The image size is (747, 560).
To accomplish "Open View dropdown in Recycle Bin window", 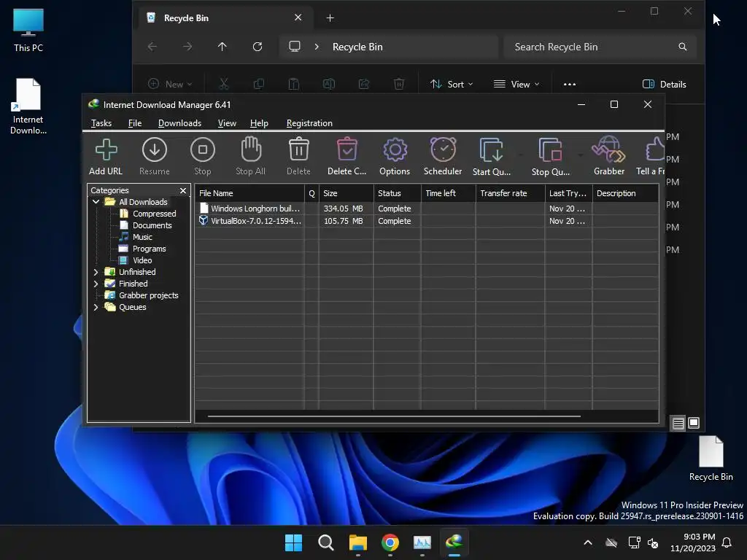I will [x=517, y=85].
